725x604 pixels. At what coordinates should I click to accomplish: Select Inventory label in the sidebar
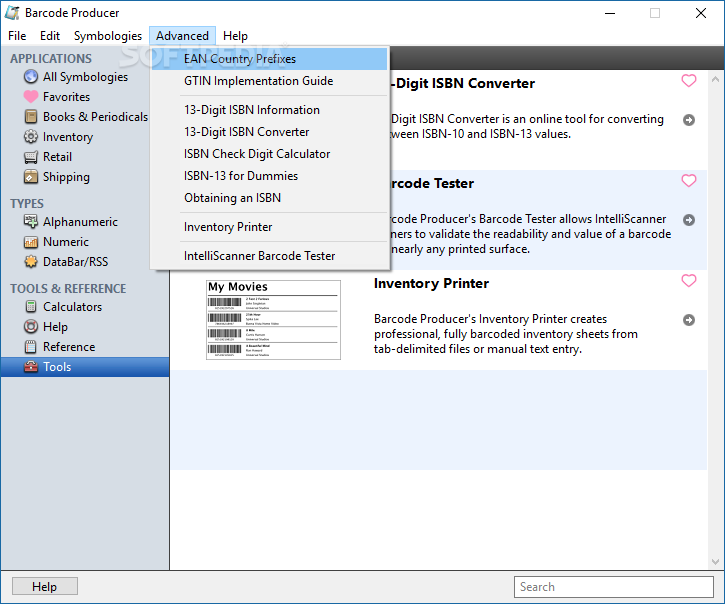(68, 137)
